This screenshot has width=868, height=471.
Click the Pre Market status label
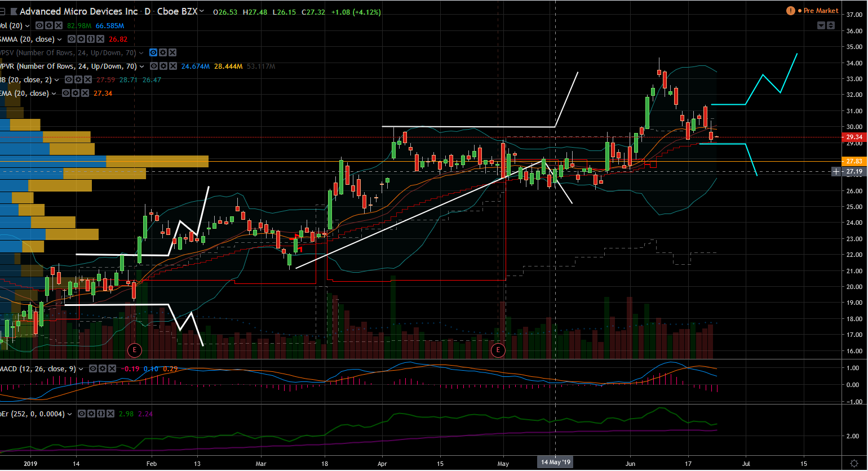pos(821,11)
